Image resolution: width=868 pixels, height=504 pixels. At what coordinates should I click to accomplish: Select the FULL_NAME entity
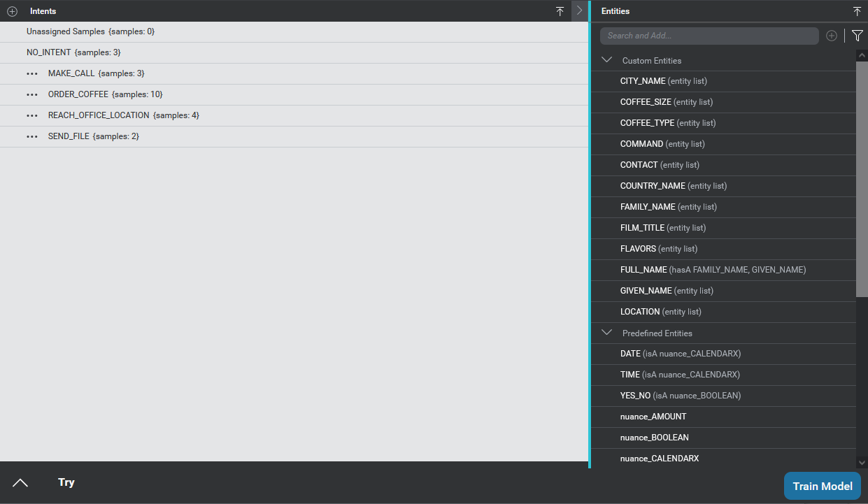(643, 270)
